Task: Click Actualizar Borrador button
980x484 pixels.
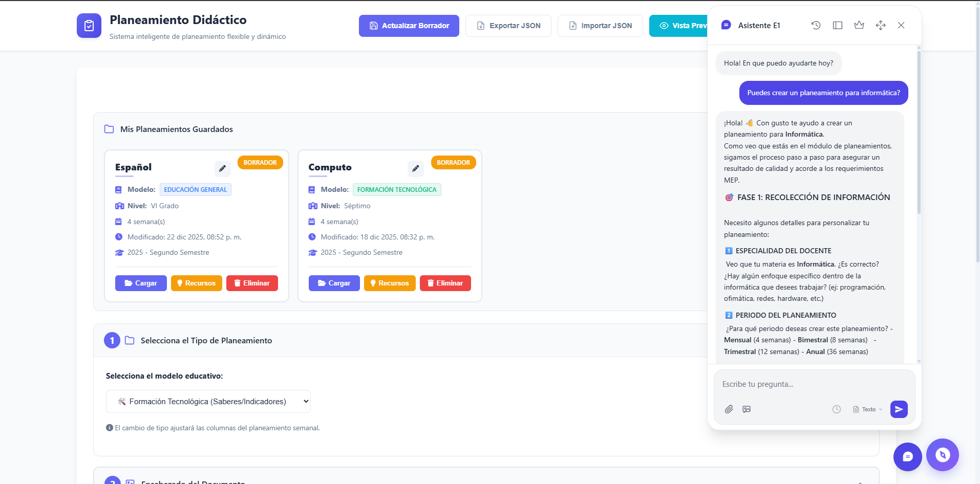Action: point(409,26)
